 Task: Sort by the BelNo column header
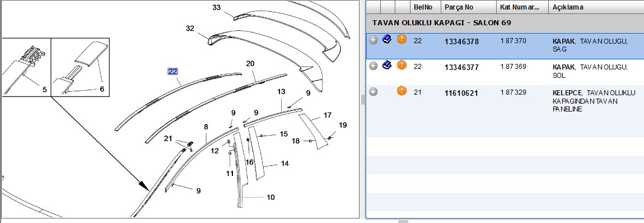pos(426,7)
